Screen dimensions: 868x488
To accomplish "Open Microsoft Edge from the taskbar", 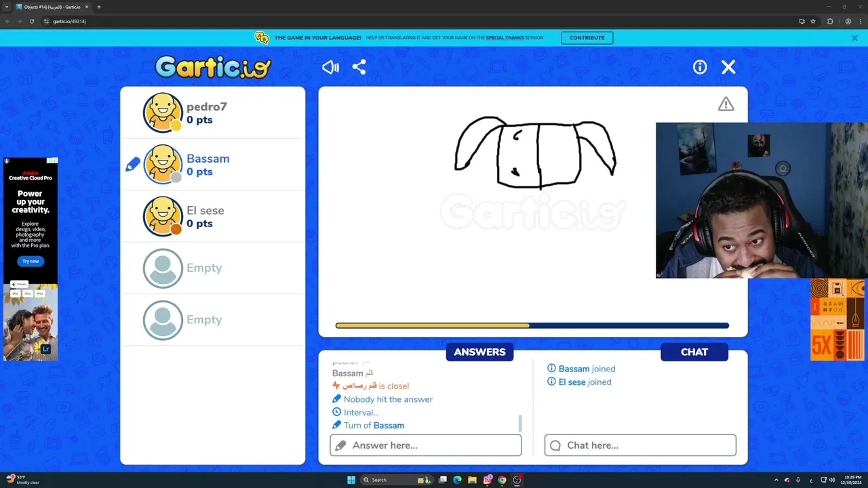I will 457,480.
